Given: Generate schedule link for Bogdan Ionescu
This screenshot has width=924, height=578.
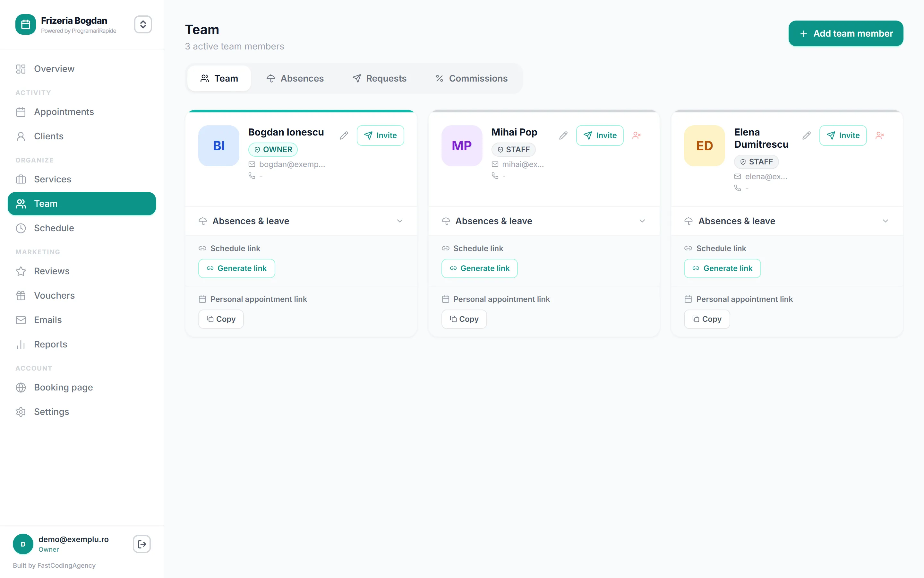Looking at the screenshot, I should click(x=237, y=268).
